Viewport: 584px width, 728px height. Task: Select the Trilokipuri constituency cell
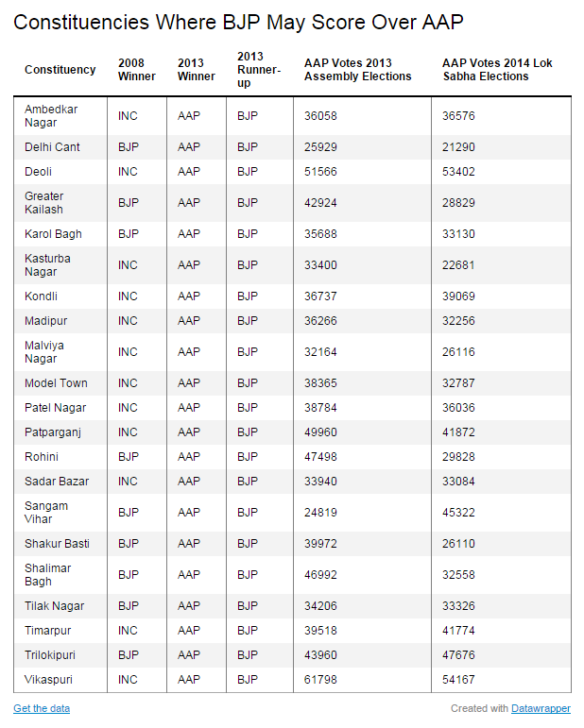[x=50, y=655]
